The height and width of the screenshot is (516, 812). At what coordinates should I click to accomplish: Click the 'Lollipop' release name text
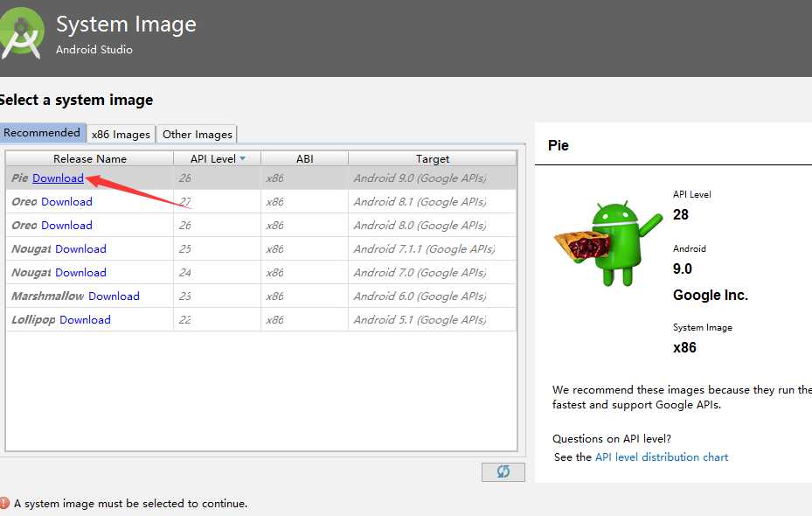pyautogui.click(x=34, y=319)
